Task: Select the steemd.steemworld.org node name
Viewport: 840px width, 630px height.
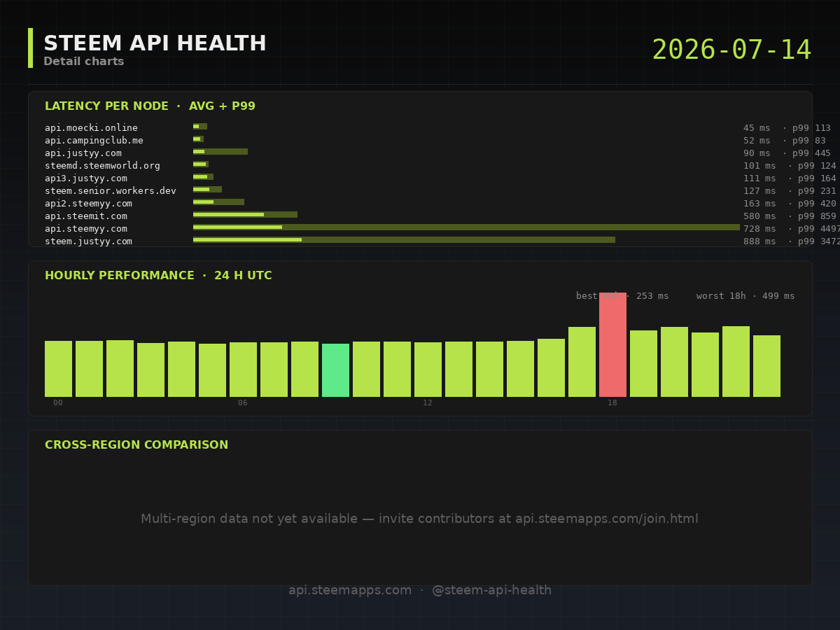Action: tap(102, 166)
